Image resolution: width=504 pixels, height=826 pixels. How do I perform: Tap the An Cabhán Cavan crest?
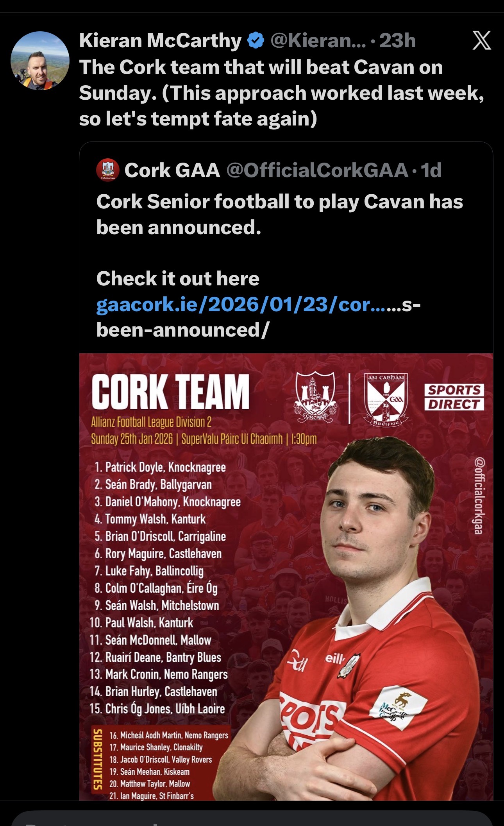click(386, 400)
